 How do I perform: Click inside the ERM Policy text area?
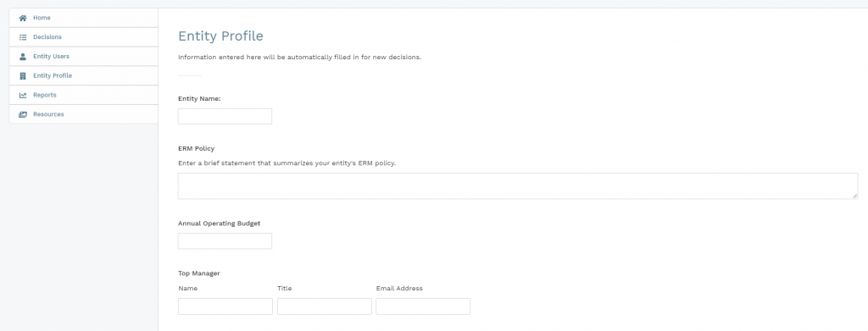pos(518,185)
